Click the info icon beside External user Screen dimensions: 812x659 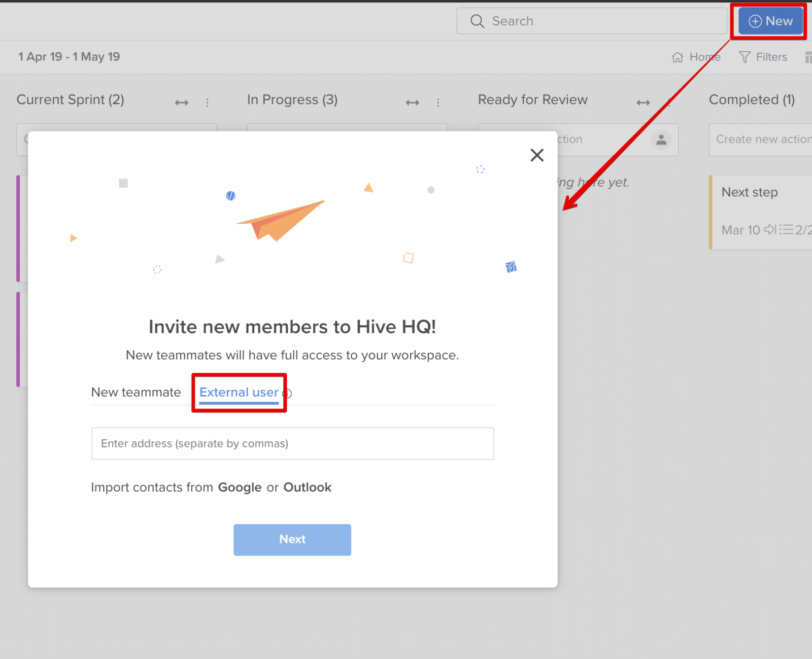pos(287,394)
